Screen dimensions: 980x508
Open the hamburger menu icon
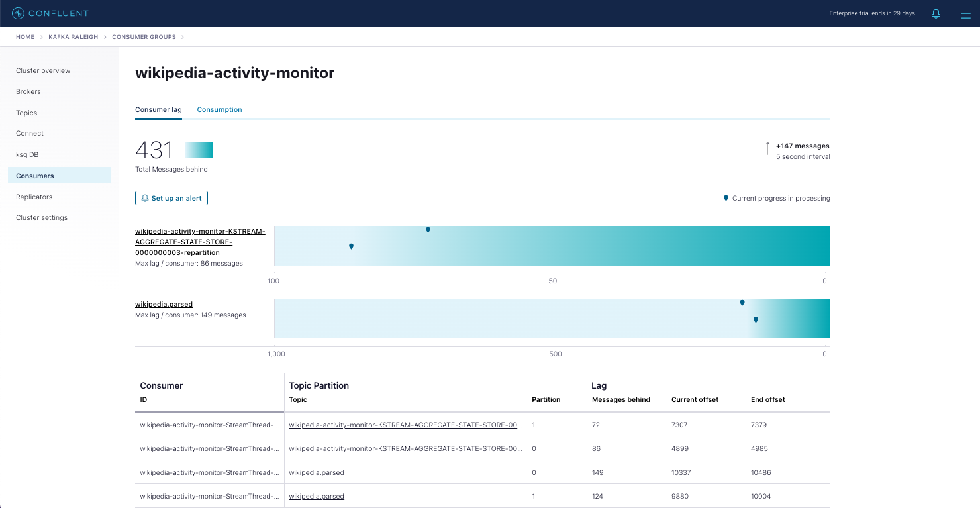tap(965, 13)
